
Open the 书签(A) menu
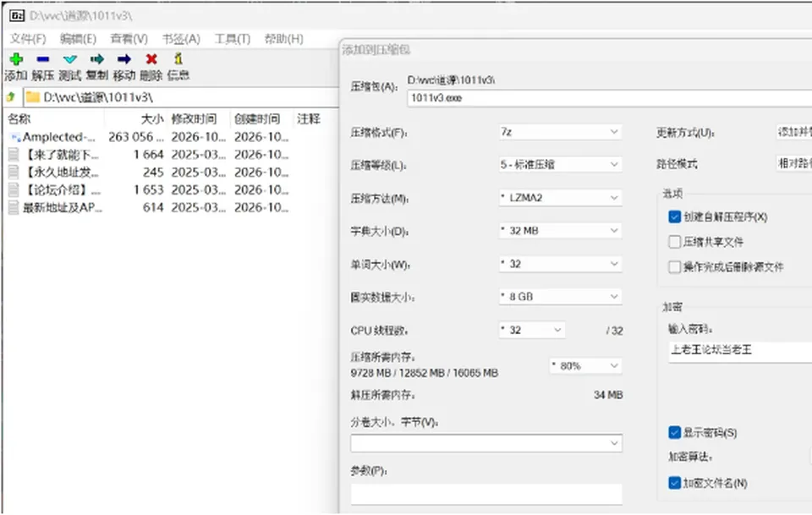pos(181,39)
